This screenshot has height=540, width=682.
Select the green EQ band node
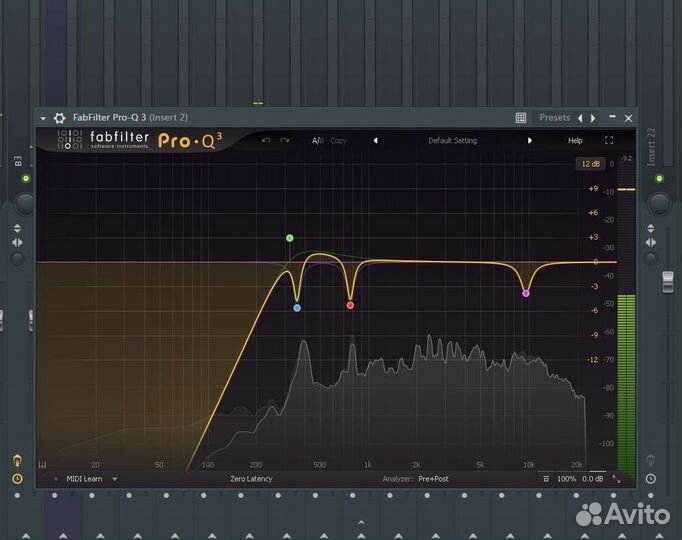tap(289, 238)
